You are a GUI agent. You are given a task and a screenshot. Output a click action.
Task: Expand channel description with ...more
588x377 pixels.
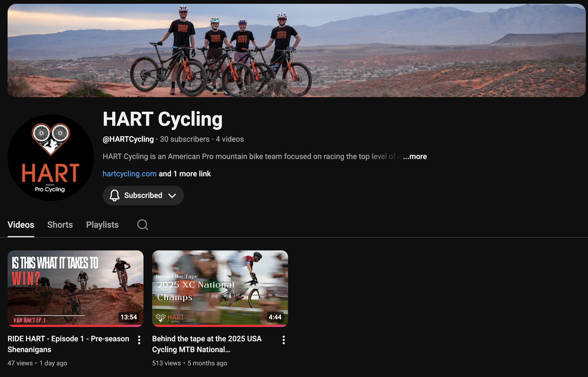point(415,156)
